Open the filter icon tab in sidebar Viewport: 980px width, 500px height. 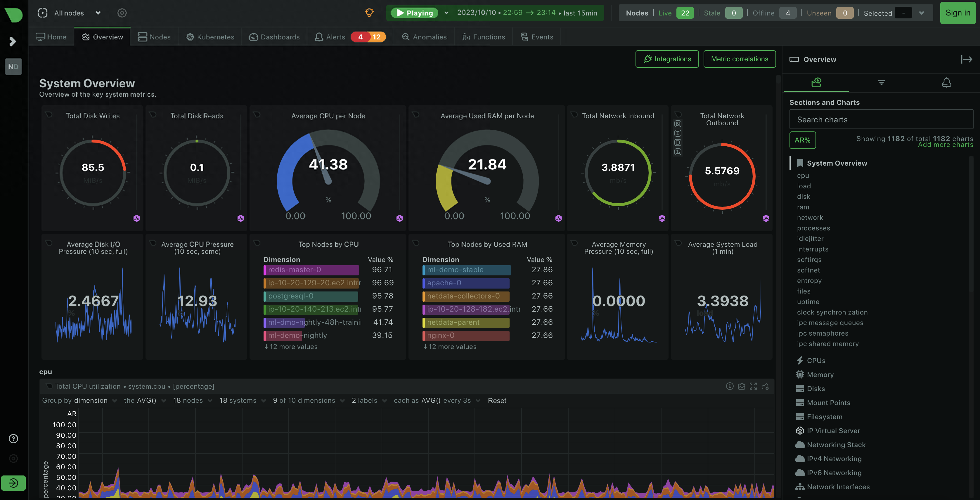tap(881, 83)
